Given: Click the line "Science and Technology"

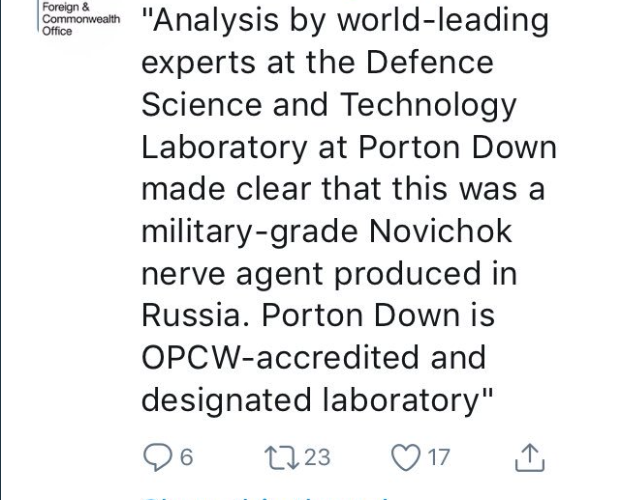Looking at the screenshot, I should [329, 104].
